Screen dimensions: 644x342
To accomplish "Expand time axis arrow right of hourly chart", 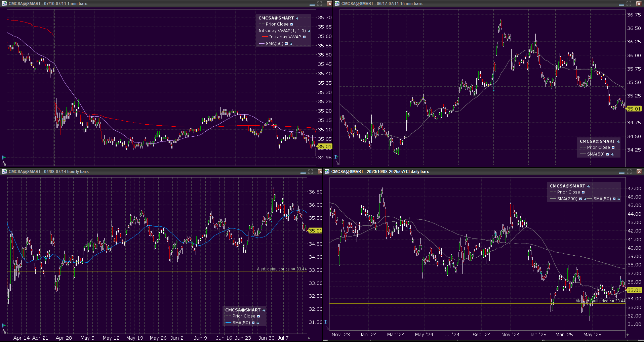I will pos(309,338).
